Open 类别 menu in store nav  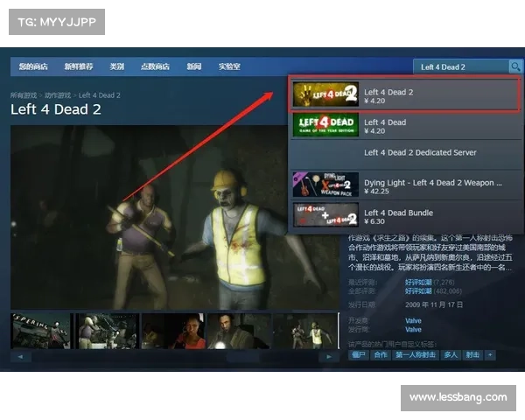click(116, 66)
